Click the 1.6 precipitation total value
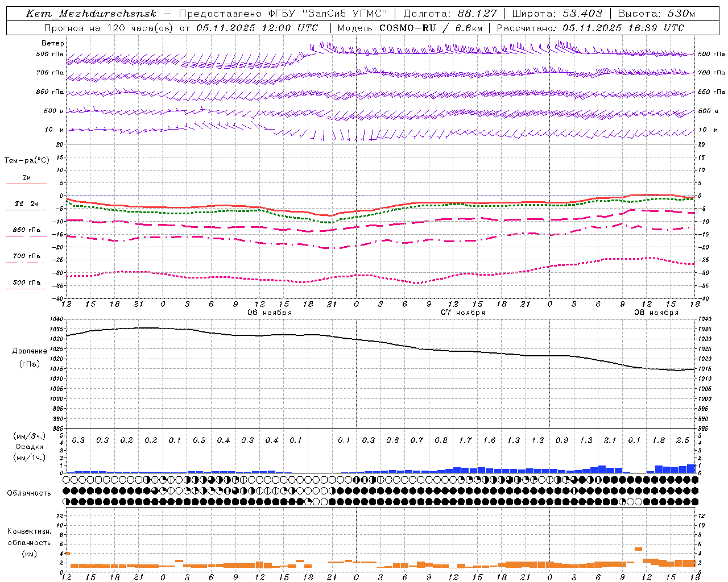The image size is (728, 582). pos(489,440)
